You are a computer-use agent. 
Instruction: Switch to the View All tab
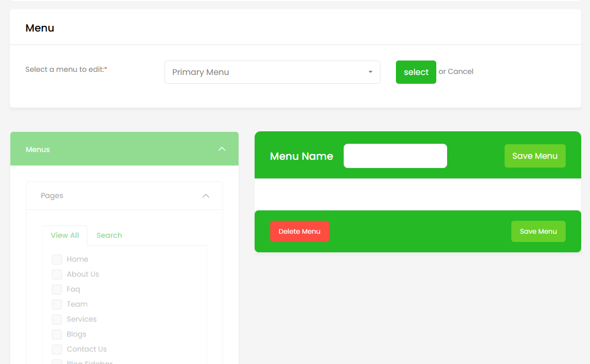[x=65, y=235]
